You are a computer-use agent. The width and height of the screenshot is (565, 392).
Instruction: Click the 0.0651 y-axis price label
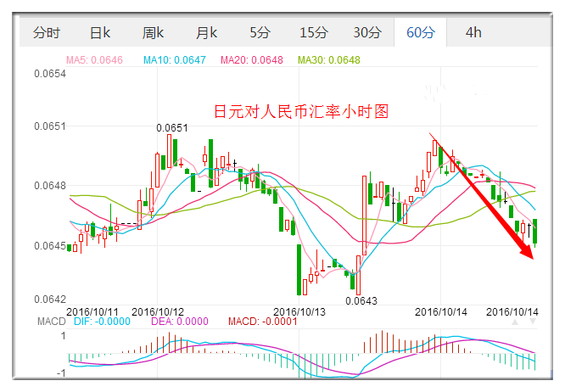[50, 126]
